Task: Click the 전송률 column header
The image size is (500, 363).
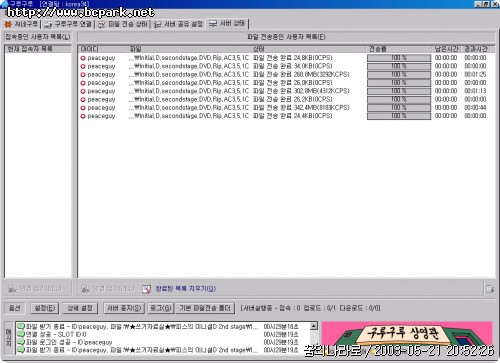Action: [399, 49]
